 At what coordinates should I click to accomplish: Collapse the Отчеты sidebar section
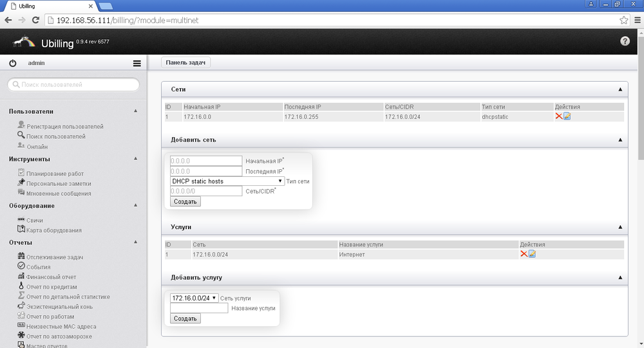pos(135,243)
